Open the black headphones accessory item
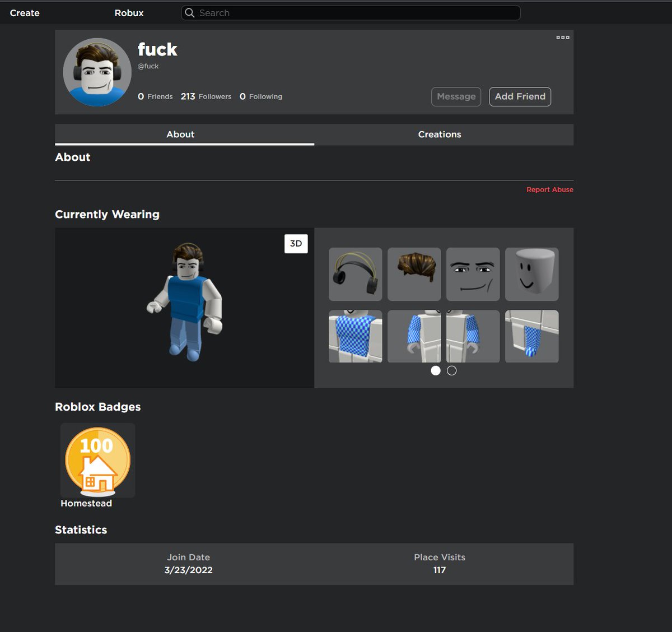Image resolution: width=672 pixels, height=632 pixels. (356, 274)
